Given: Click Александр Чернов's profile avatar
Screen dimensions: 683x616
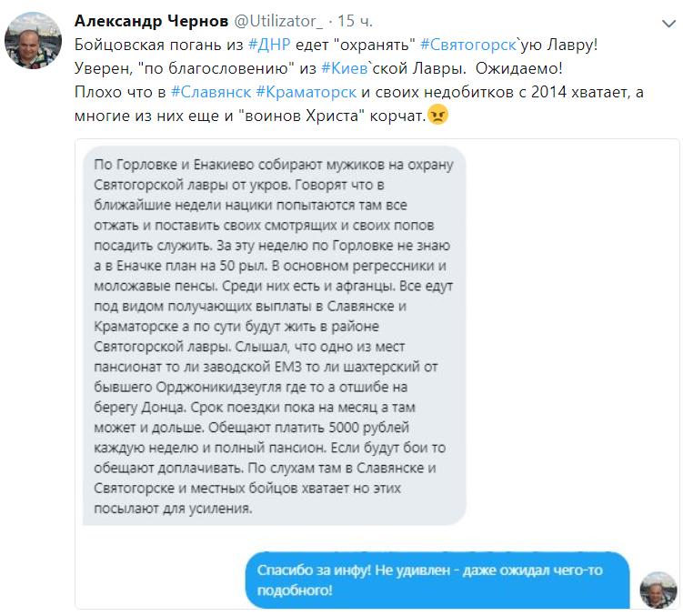Looking at the screenshot, I should tap(33, 41).
